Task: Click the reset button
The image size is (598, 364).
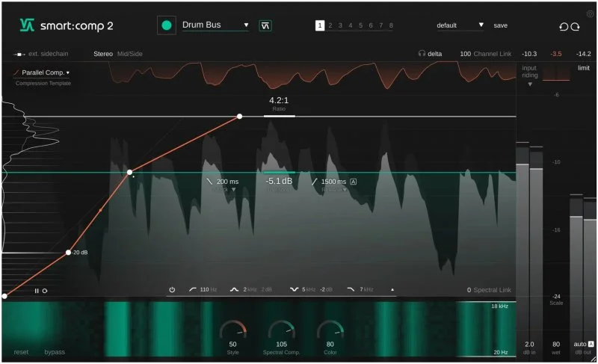Action: pyautogui.click(x=21, y=352)
